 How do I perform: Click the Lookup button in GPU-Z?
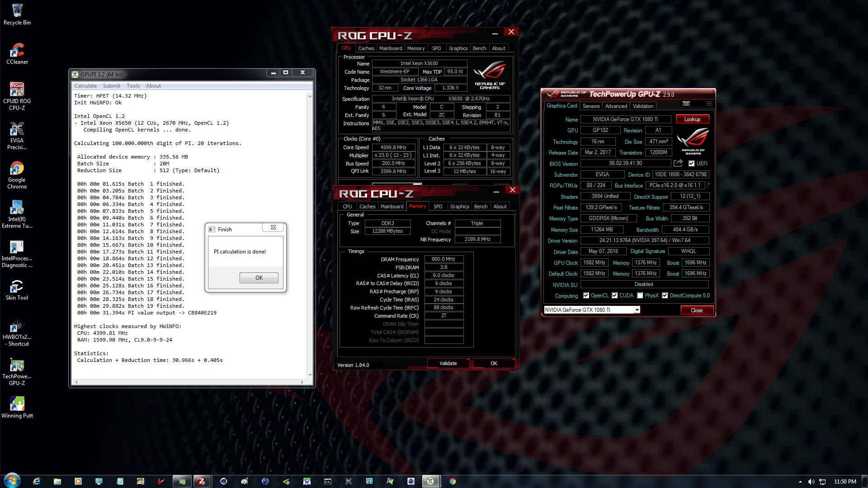[x=692, y=119]
